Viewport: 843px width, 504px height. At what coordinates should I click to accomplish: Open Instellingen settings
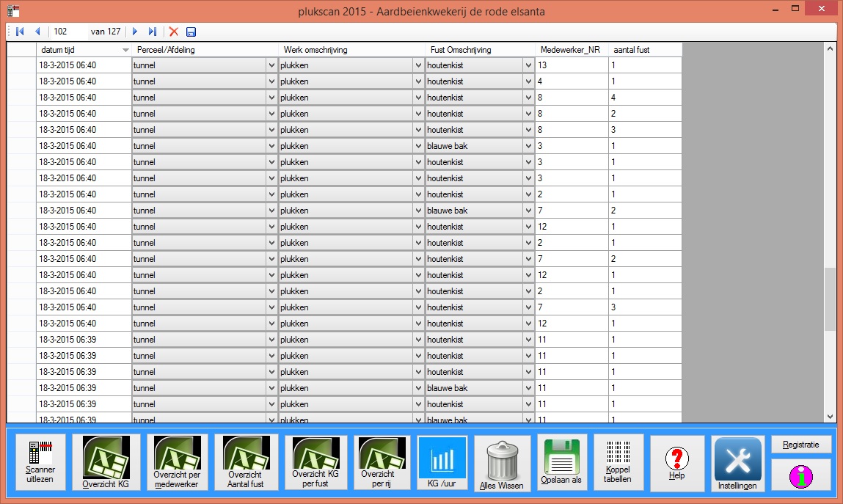coord(737,463)
